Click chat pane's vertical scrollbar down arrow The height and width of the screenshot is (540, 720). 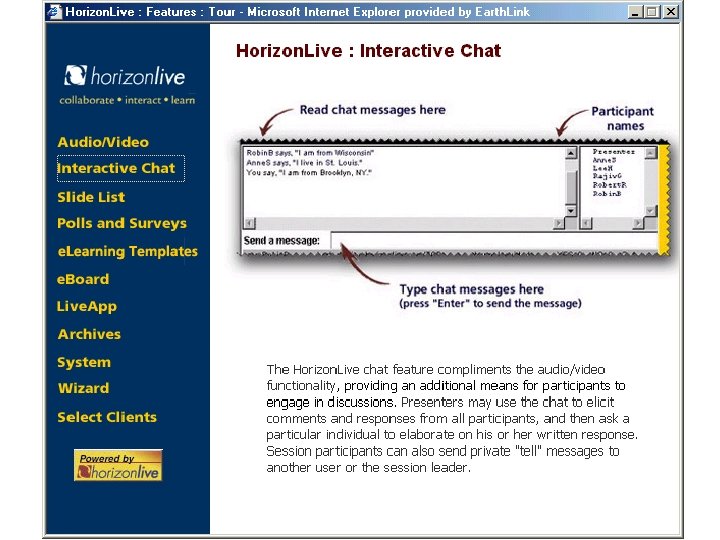571,211
